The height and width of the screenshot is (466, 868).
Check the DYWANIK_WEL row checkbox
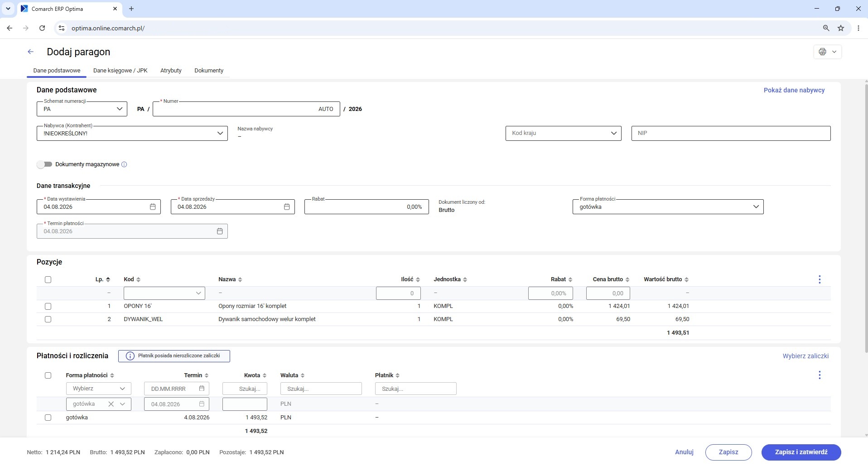click(x=48, y=319)
